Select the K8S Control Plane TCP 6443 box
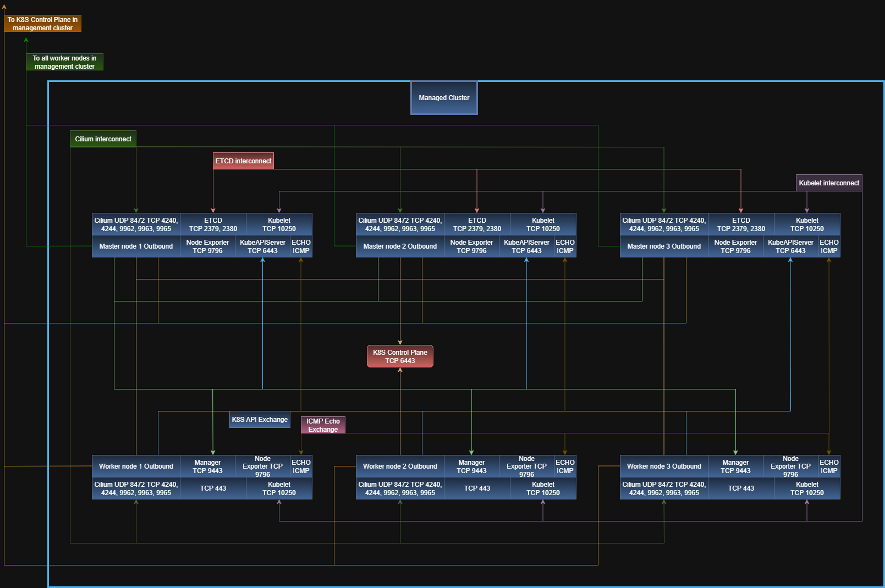The width and height of the screenshot is (885, 588). click(400, 356)
